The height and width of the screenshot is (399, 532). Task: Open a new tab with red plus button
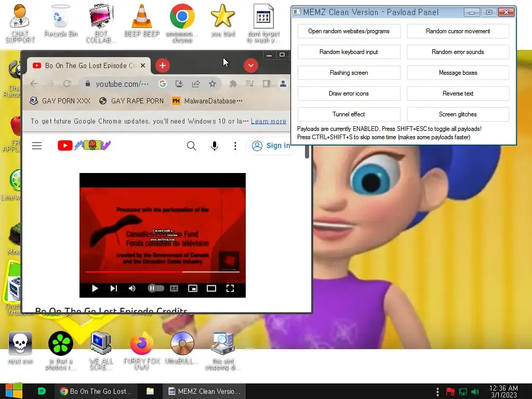coord(163,65)
